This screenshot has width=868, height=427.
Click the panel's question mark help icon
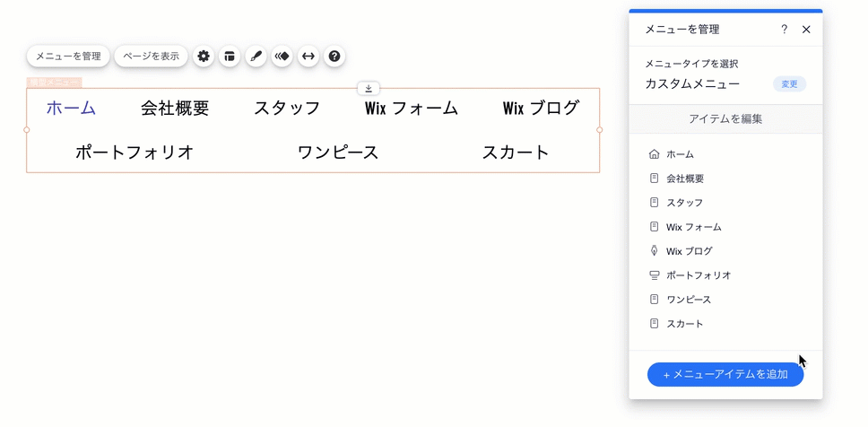[x=785, y=30]
